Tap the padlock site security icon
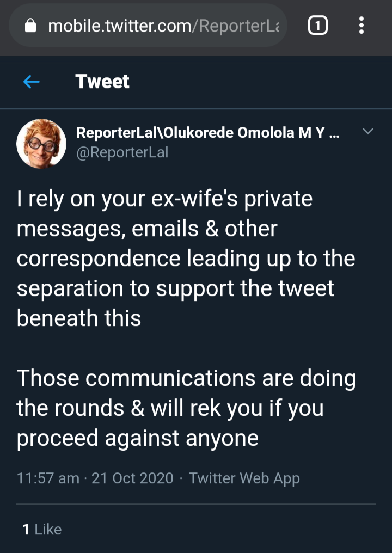 [x=31, y=26]
